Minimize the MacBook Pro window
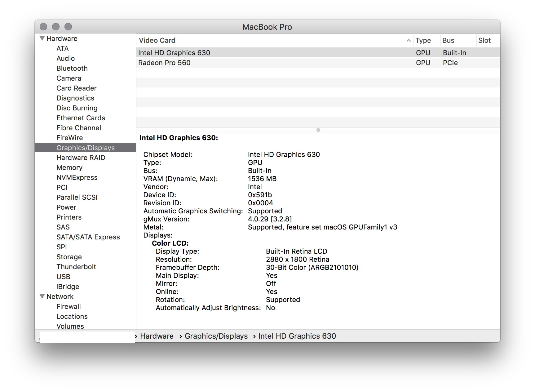This screenshot has width=535, height=392. [x=56, y=27]
